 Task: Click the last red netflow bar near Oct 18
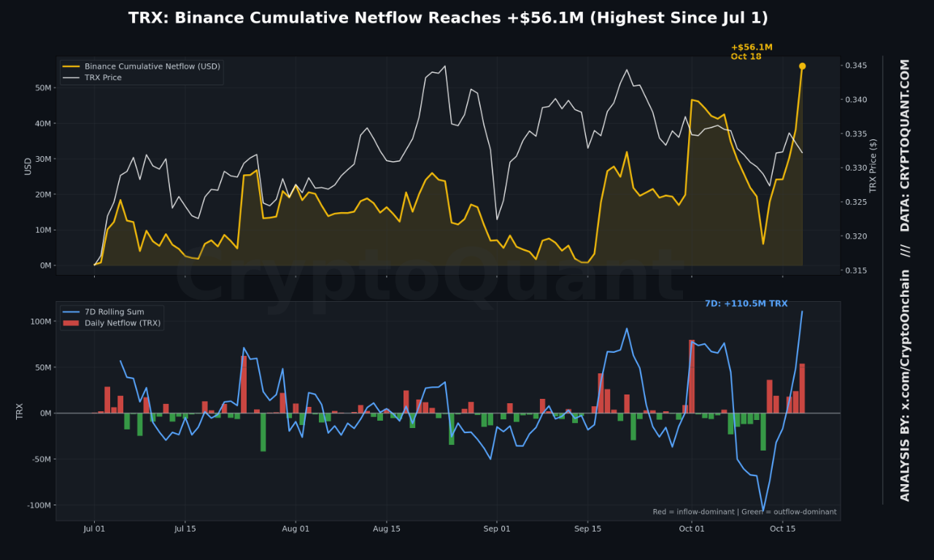pos(802,388)
